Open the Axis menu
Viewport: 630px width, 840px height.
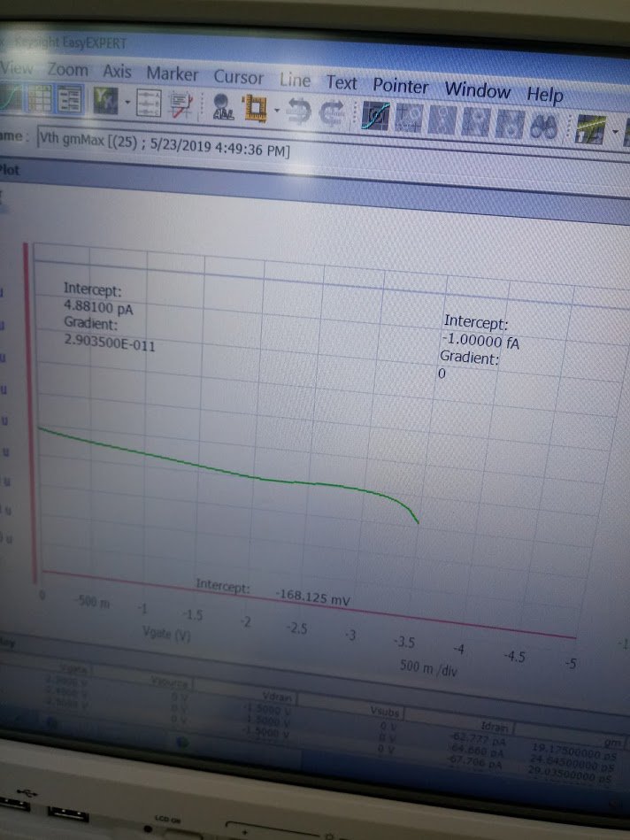(x=117, y=71)
